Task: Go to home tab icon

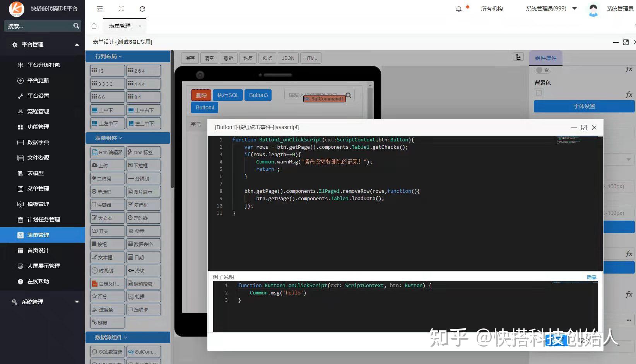Action: coord(94,26)
